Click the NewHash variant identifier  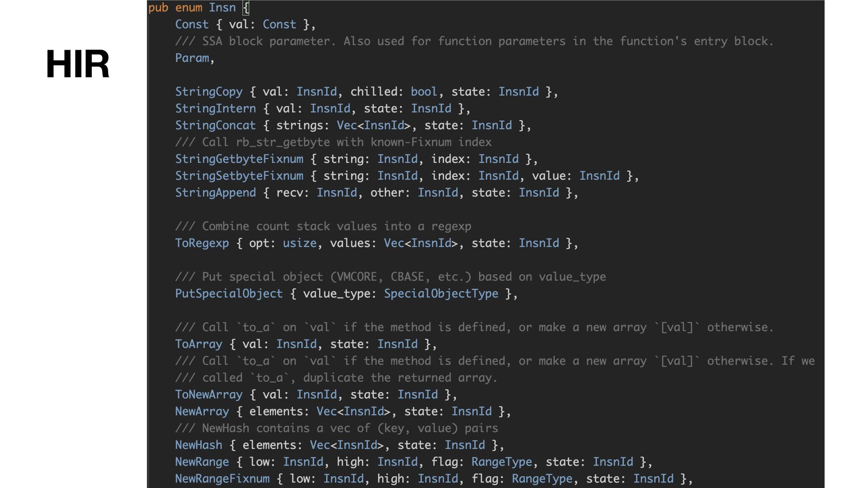[x=198, y=445]
